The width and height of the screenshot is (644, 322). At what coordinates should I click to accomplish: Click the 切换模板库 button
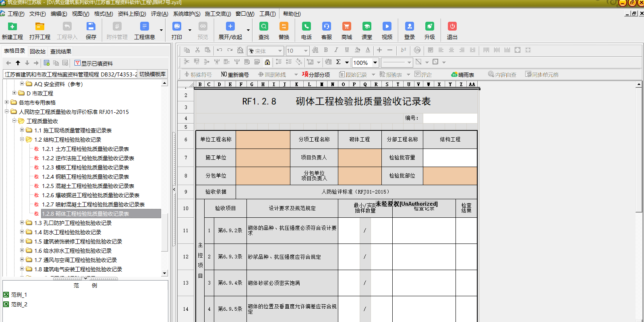152,74
